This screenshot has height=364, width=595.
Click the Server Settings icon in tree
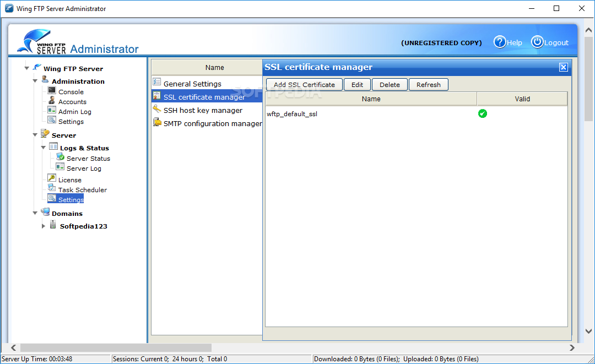[52, 198]
